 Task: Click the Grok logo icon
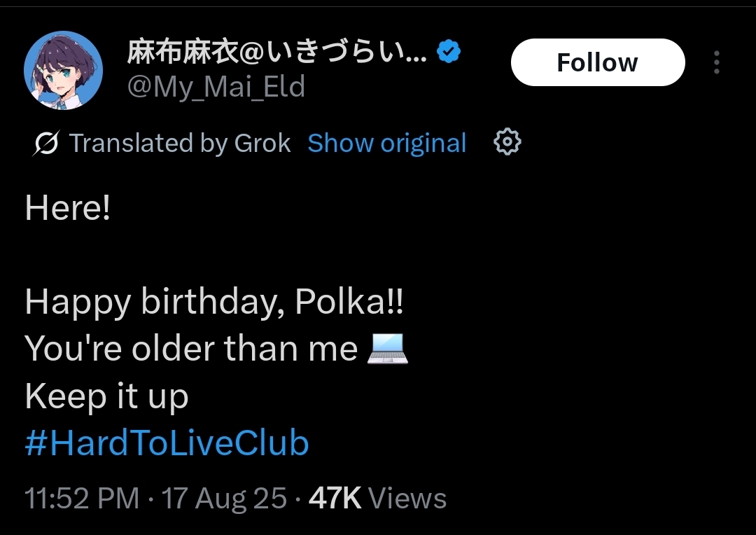[x=46, y=144]
